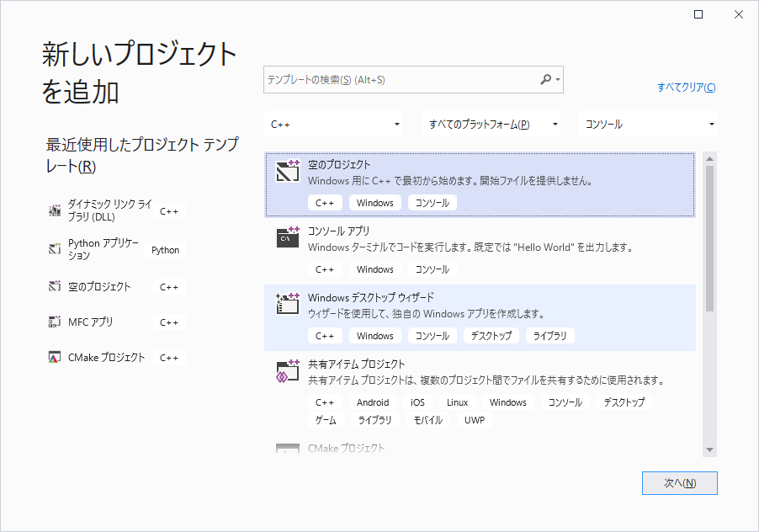Click the recent Python Application (Python アプリケーション) icon

55,249
